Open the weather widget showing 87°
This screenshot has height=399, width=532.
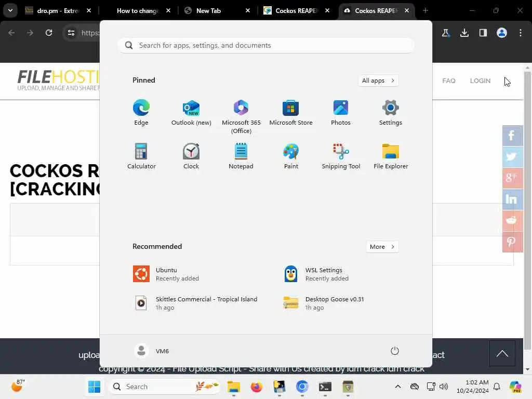[x=18, y=386]
